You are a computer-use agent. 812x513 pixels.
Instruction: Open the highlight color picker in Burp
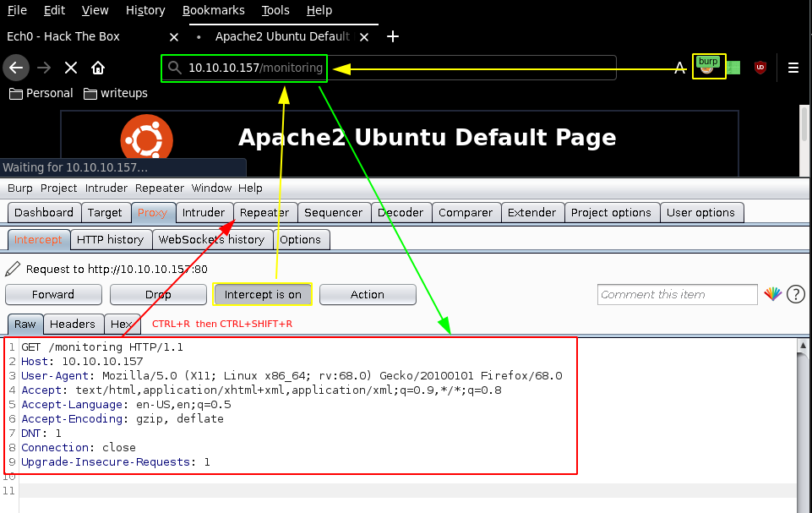(x=772, y=294)
